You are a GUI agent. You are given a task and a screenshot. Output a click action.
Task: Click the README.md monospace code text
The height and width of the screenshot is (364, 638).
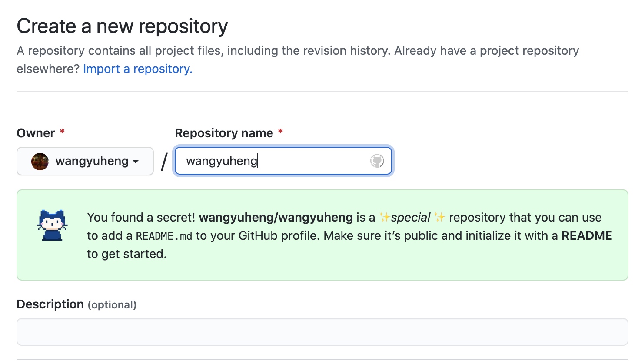pos(164,236)
